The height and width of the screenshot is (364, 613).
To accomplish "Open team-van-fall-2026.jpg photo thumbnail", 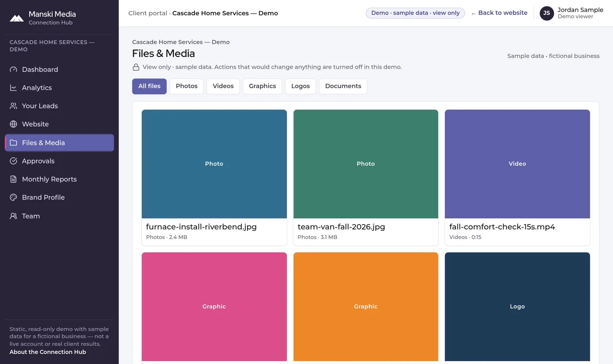I will click(x=366, y=164).
